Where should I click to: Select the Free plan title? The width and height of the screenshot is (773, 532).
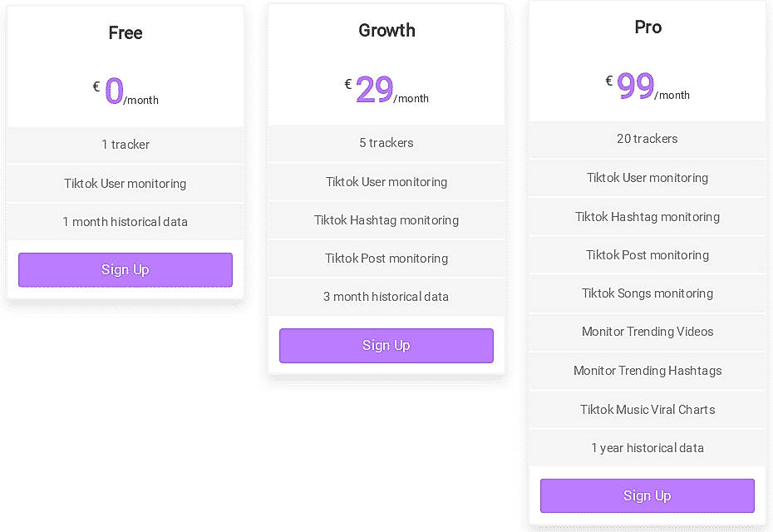pos(125,33)
